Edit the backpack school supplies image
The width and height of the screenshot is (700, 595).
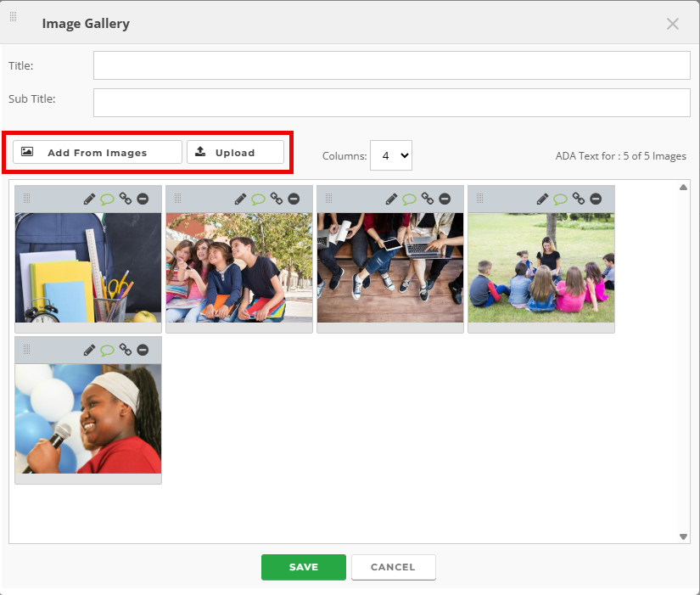coord(89,199)
